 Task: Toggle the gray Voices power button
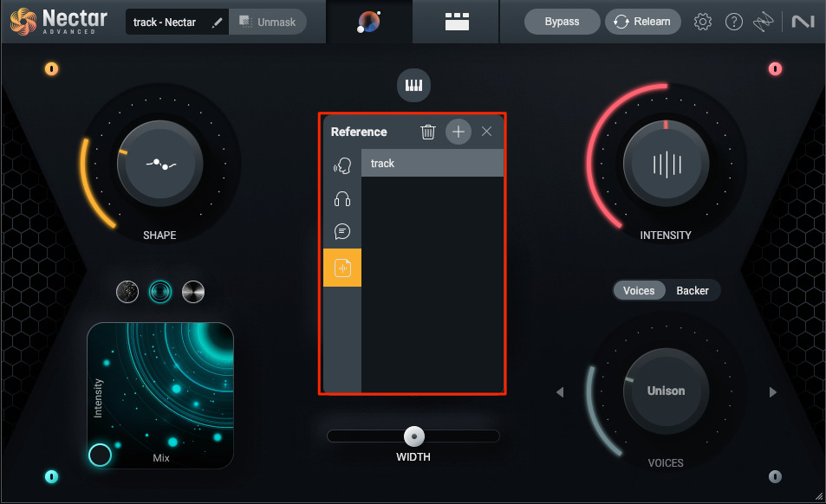point(775,476)
